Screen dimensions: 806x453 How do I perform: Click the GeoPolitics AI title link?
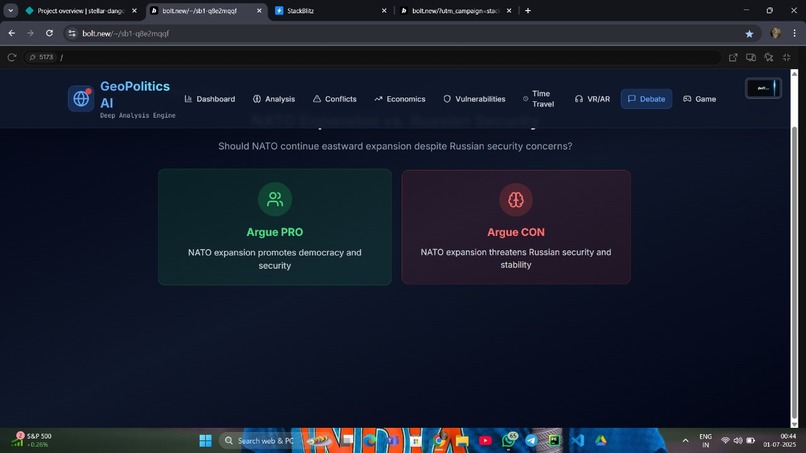135,94
